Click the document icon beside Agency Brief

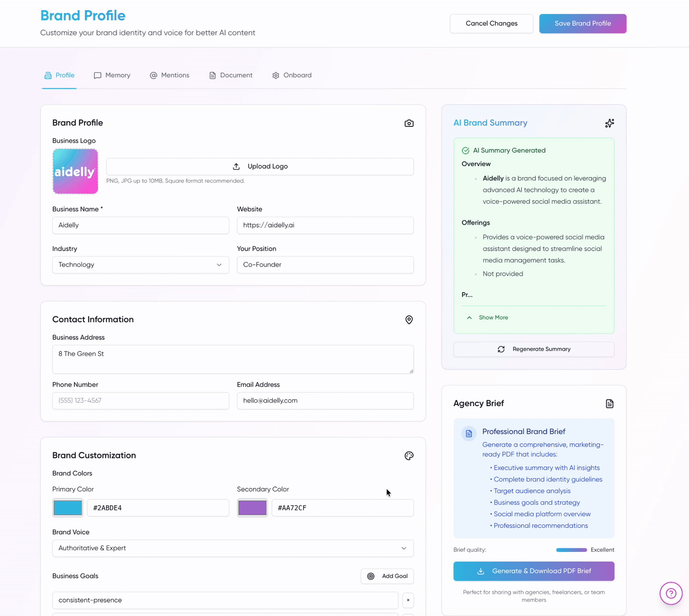coord(609,403)
